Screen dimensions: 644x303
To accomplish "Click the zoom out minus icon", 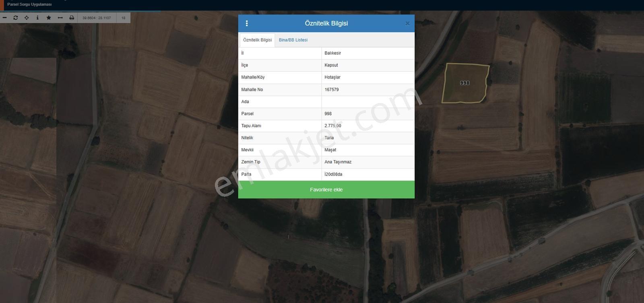I will (4, 18).
